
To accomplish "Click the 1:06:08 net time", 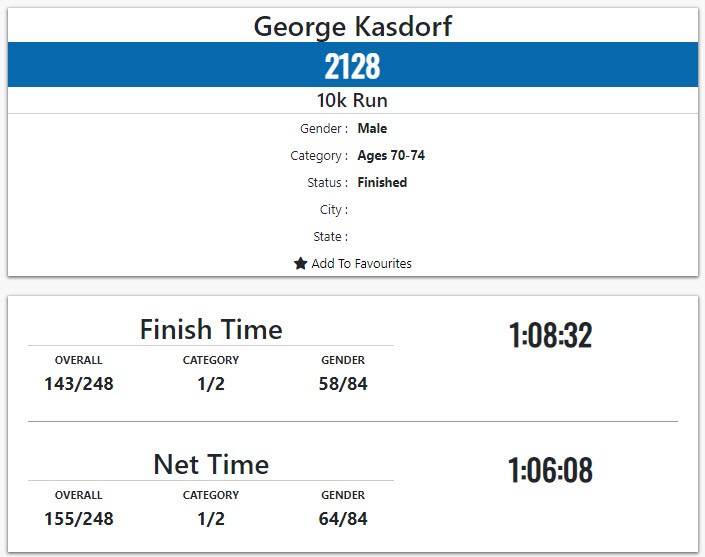I will [x=550, y=470].
